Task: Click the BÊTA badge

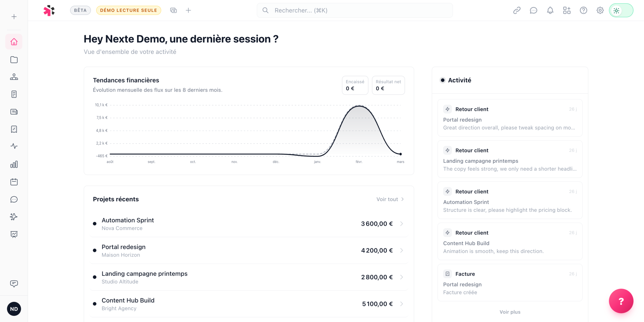Action: tap(80, 10)
